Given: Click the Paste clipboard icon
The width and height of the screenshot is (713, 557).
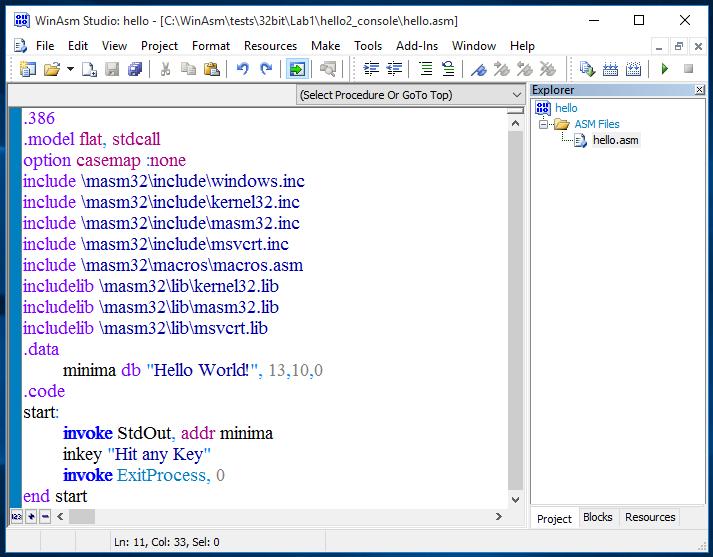Looking at the screenshot, I should click(211, 69).
